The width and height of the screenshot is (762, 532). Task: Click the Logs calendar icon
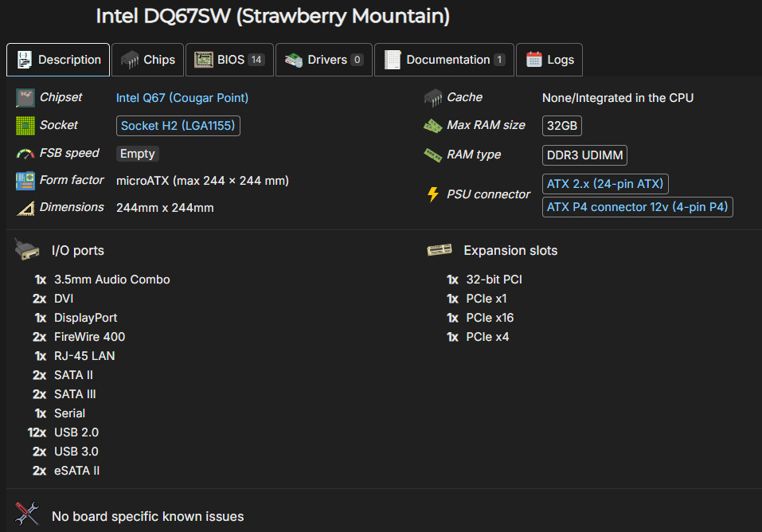click(x=534, y=59)
